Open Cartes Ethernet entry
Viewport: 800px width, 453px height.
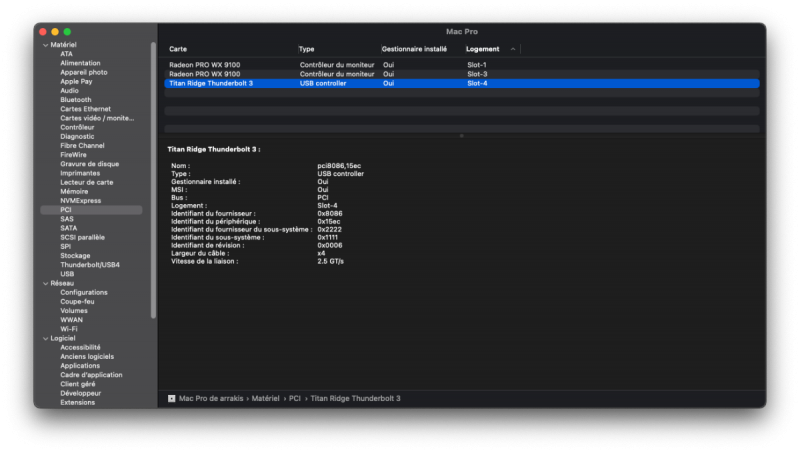coord(85,109)
